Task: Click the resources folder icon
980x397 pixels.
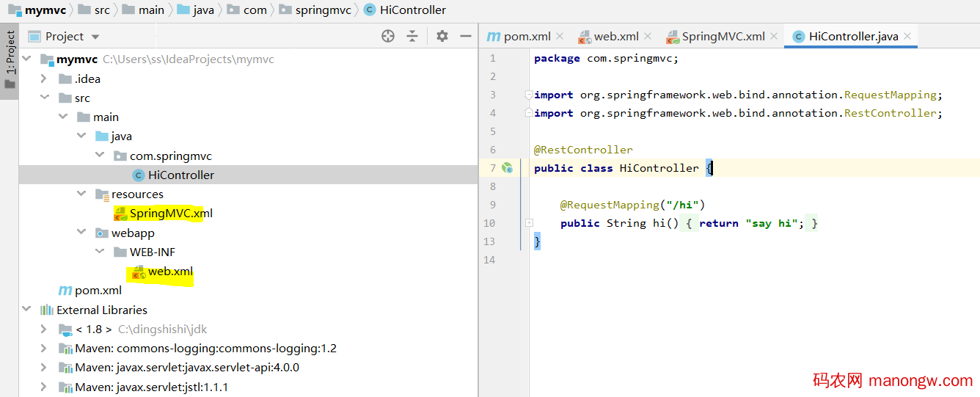Action: [x=102, y=194]
